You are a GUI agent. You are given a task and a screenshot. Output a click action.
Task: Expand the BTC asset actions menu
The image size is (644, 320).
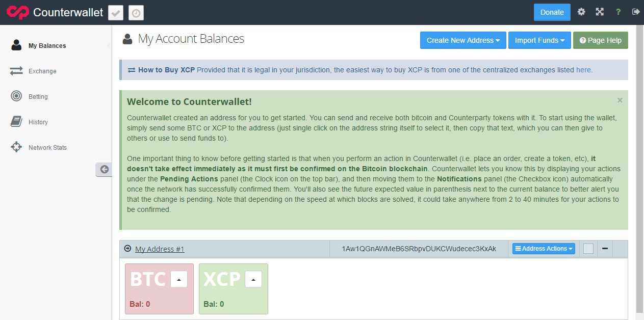click(179, 279)
